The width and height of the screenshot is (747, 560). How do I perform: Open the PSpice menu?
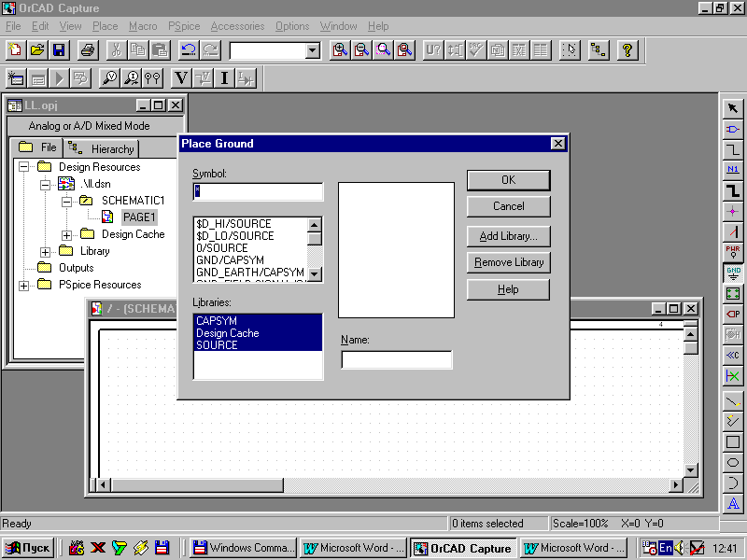click(x=184, y=26)
